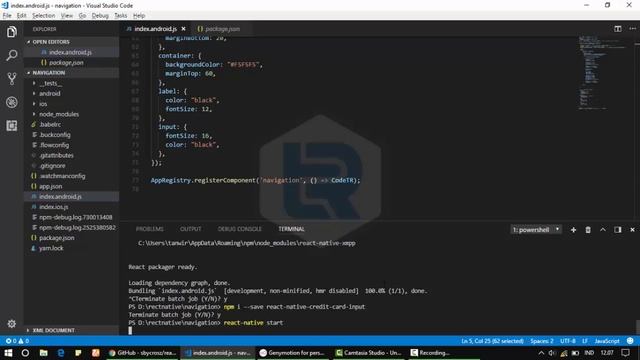Open the index.ios.js file

(x=53, y=207)
